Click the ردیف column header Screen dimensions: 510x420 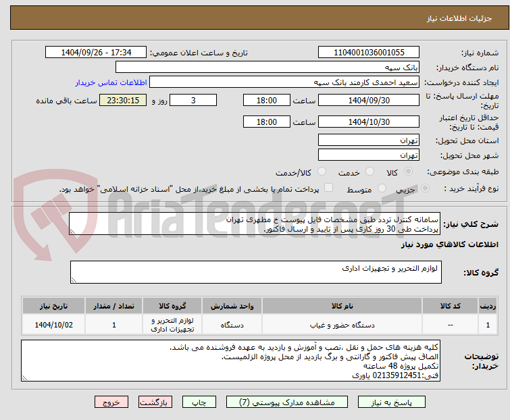coord(488,306)
